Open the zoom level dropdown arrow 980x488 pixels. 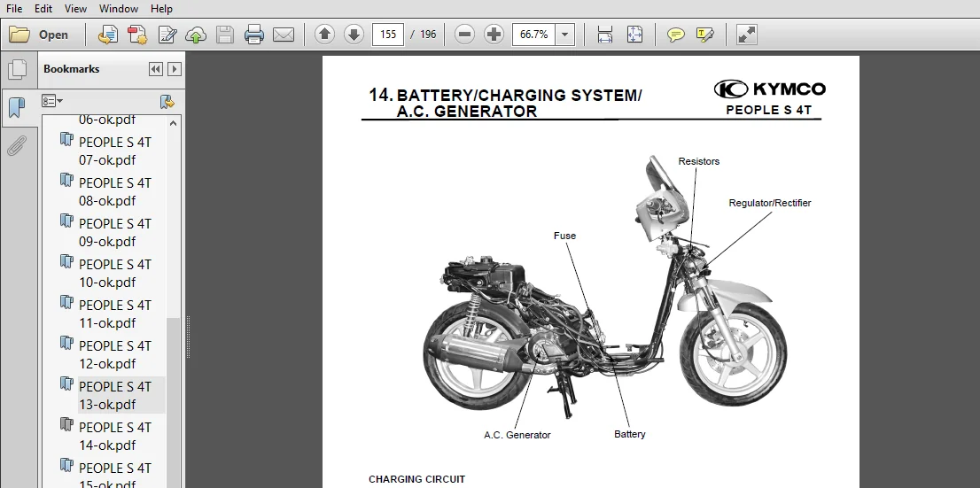[565, 35]
